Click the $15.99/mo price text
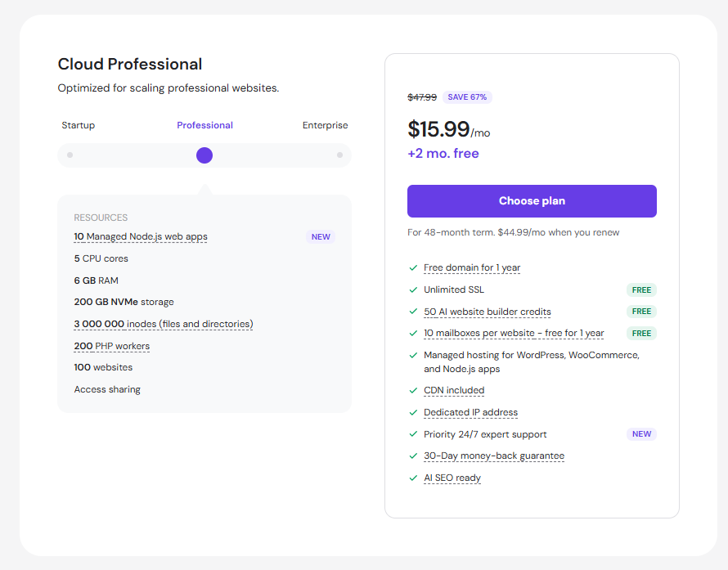Viewport: 728px width, 570px height. click(448, 129)
